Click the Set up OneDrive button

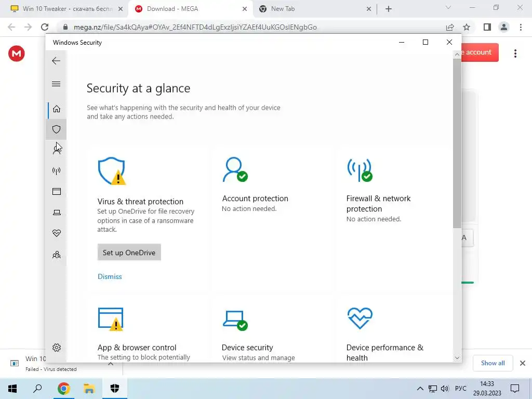click(129, 252)
